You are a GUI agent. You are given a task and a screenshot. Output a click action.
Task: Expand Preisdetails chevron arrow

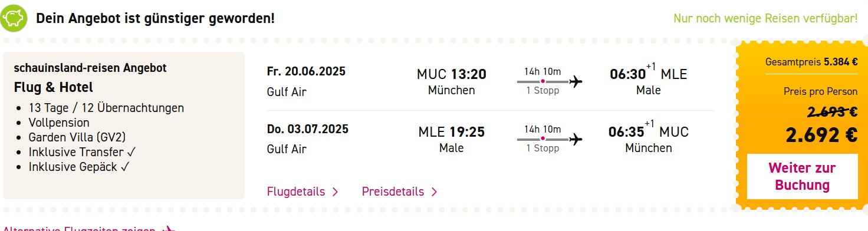tap(435, 192)
